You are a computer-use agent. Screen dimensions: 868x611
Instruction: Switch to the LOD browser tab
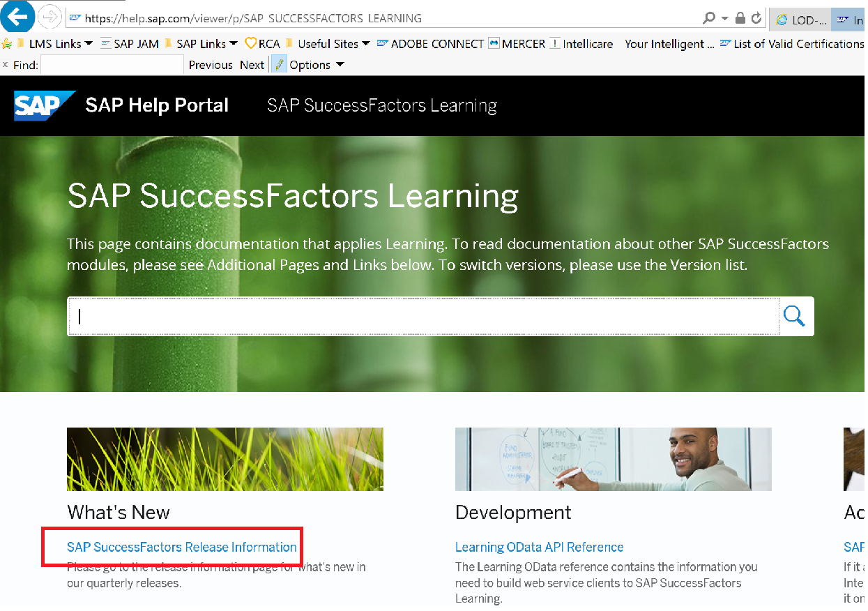click(x=800, y=20)
